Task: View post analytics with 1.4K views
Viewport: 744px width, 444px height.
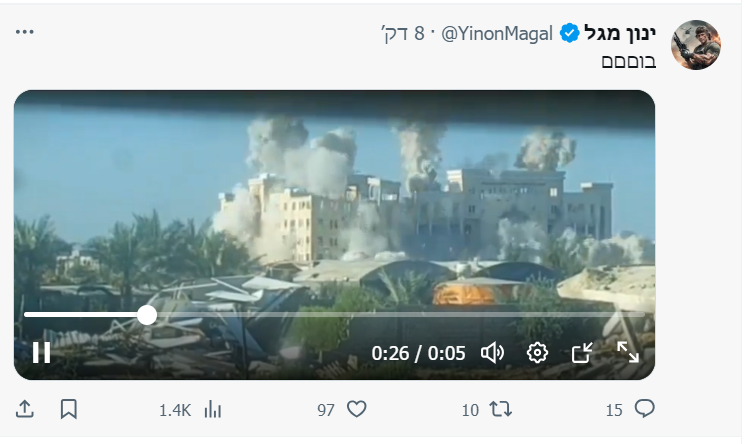Action: pyautogui.click(x=212, y=409)
